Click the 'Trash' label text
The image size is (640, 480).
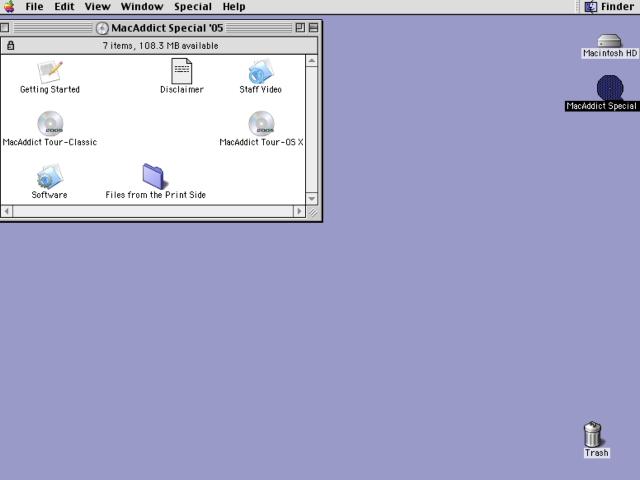(x=597, y=453)
